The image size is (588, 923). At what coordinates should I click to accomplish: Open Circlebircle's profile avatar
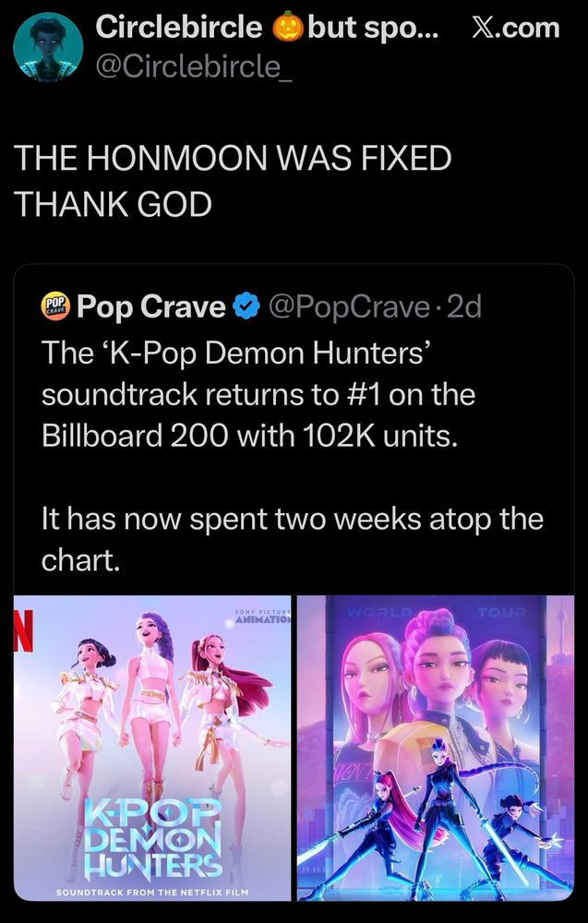48,47
